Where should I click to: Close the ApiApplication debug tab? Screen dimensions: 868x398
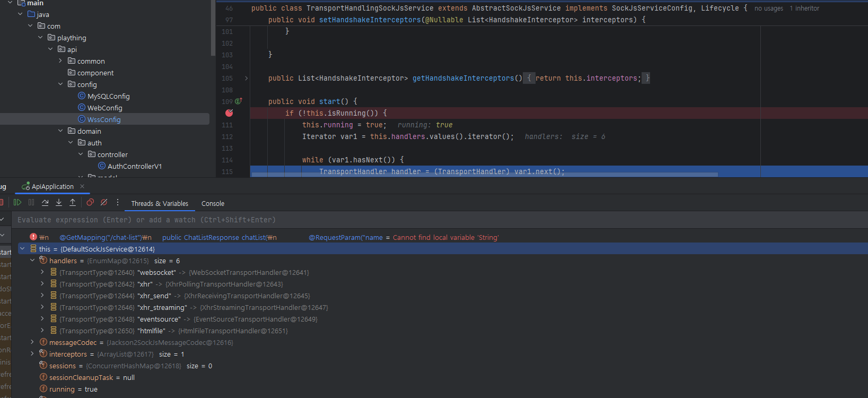coord(82,186)
